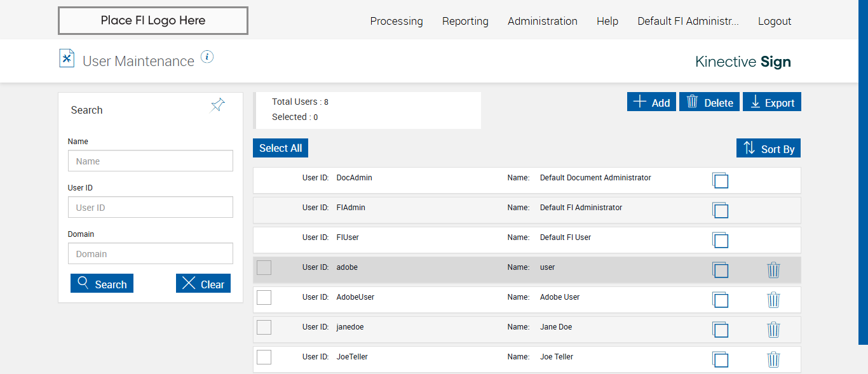Open the Sort By options
This screenshot has width=868, height=374.
click(x=769, y=149)
